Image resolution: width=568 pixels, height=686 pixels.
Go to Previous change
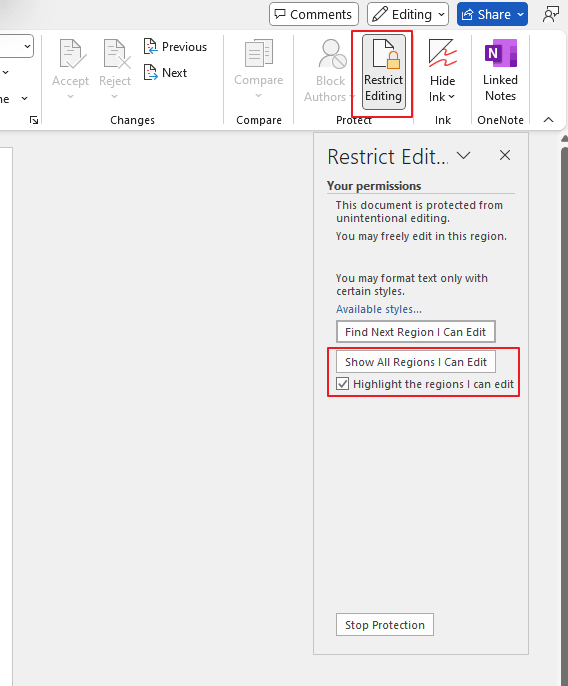pos(175,47)
